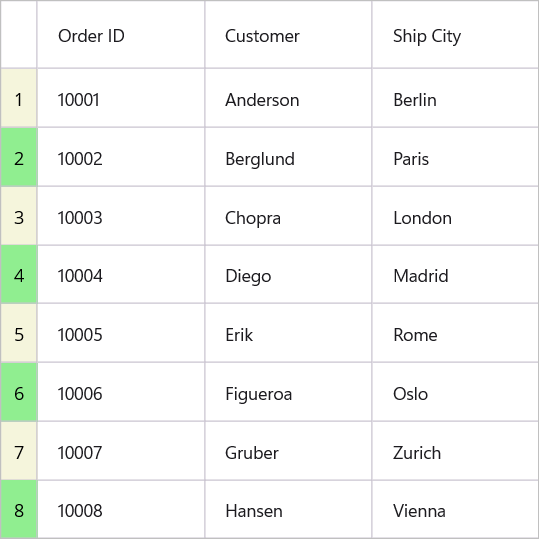
Task: Select the Anderson customer cell
Action: tap(288, 98)
